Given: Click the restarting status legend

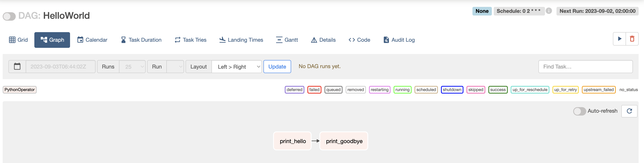Looking at the screenshot, I should pyautogui.click(x=380, y=90).
